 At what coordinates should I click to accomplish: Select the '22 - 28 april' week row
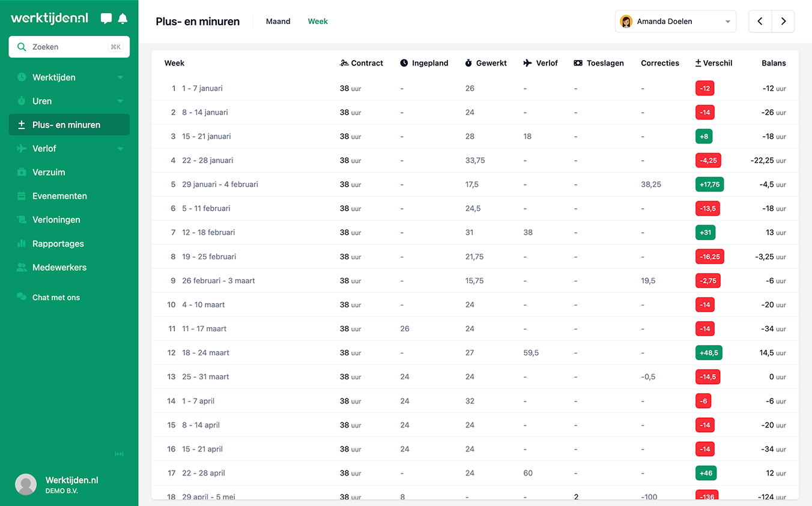coord(475,473)
